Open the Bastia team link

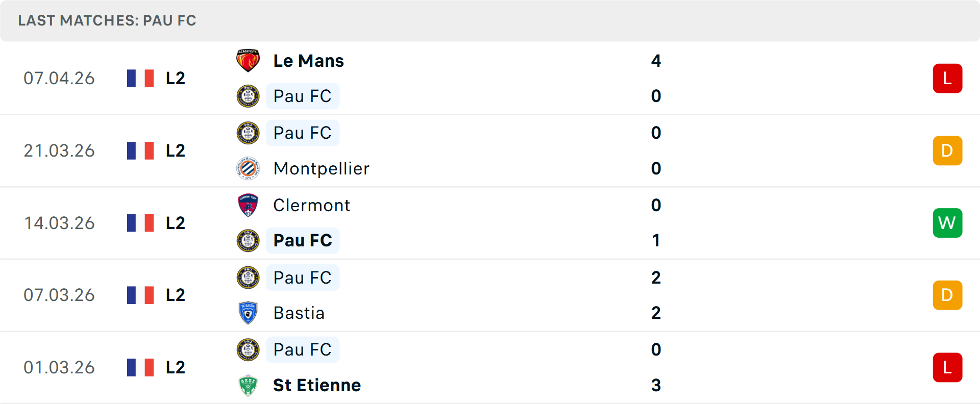click(x=299, y=313)
